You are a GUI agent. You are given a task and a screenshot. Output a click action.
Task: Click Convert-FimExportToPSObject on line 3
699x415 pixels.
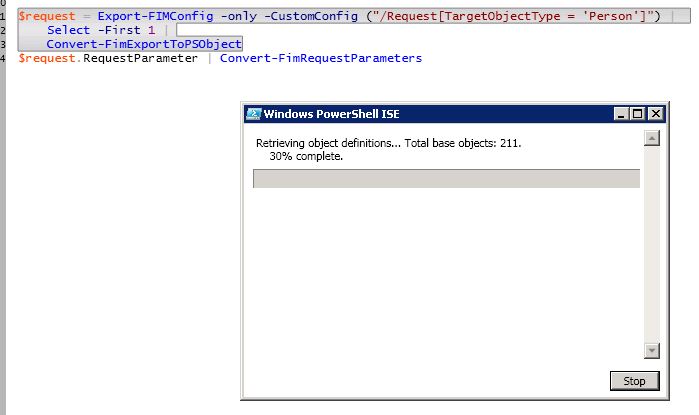144,44
